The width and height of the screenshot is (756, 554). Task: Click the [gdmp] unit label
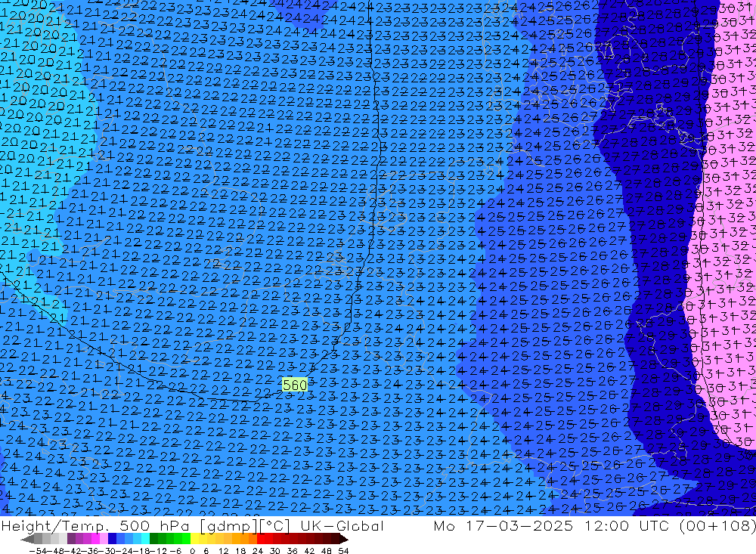(x=230, y=526)
